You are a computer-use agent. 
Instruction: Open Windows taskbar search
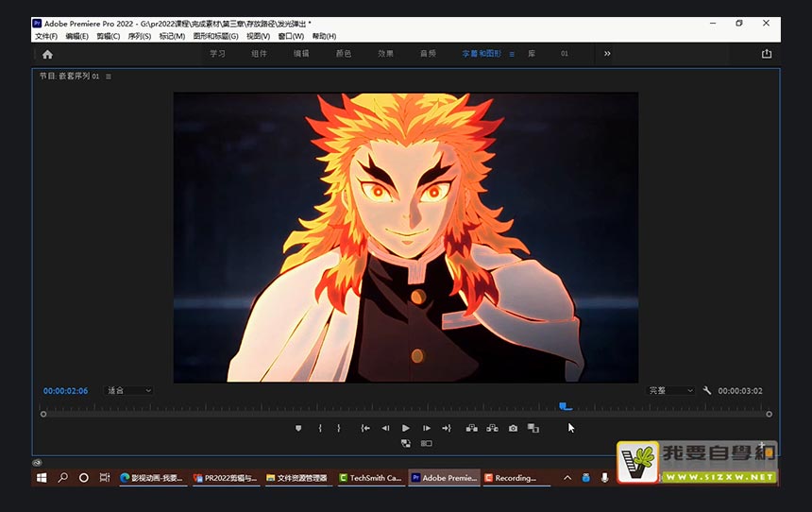coord(62,477)
